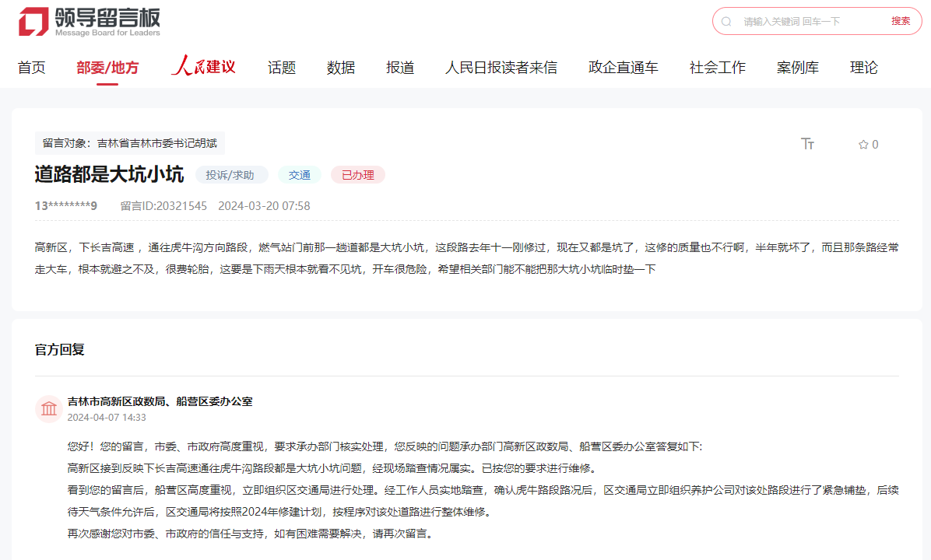The height and width of the screenshot is (560, 931).
Task: Open 人民日报读者来信 section
Action: pos(501,68)
